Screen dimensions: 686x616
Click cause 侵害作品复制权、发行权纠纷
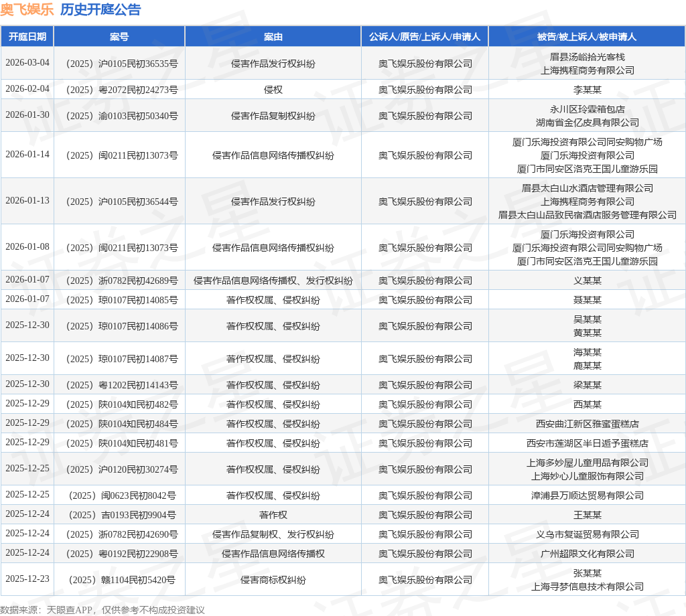pyautogui.click(x=273, y=535)
